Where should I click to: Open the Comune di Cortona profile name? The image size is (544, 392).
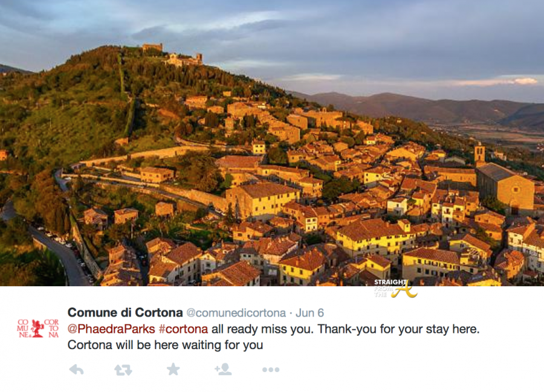click(125, 312)
